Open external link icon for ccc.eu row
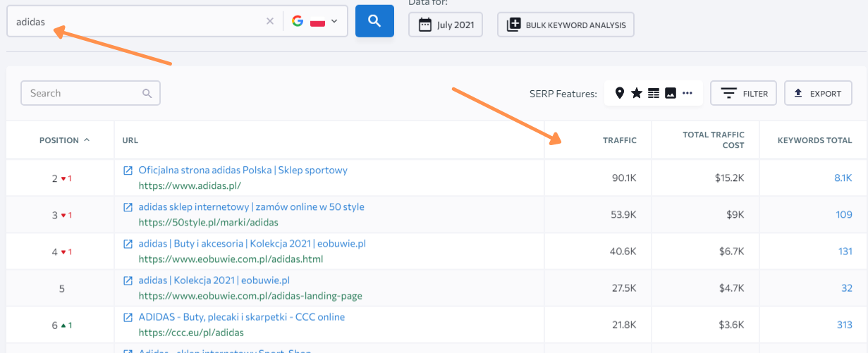 pyautogui.click(x=128, y=317)
